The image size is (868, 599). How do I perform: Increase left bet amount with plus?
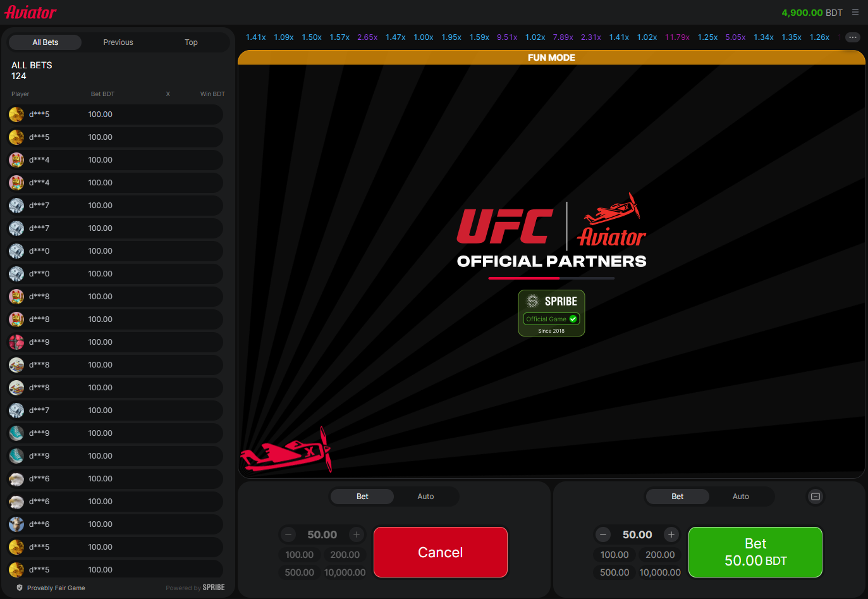click(357, 534)
